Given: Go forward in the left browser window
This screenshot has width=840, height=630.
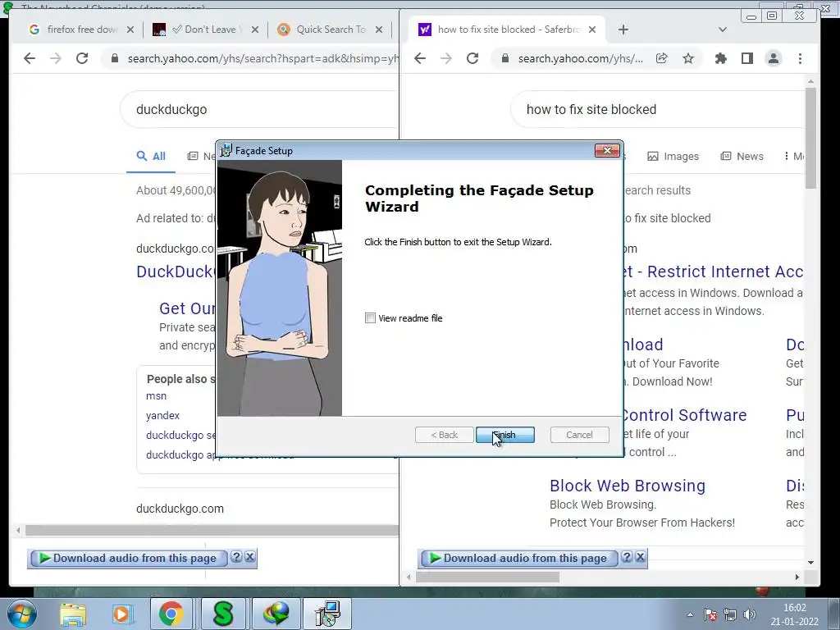Looking at the screenshot, I should coord(56,58).
